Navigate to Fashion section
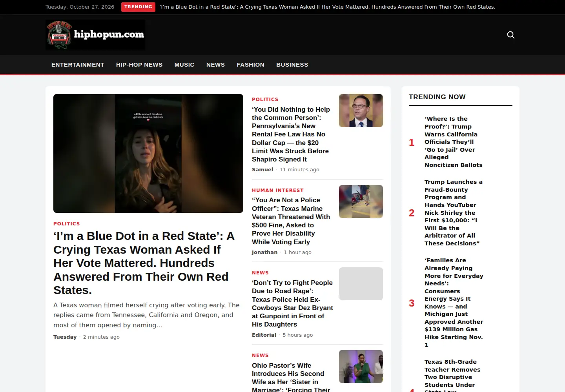 point(250,65)
